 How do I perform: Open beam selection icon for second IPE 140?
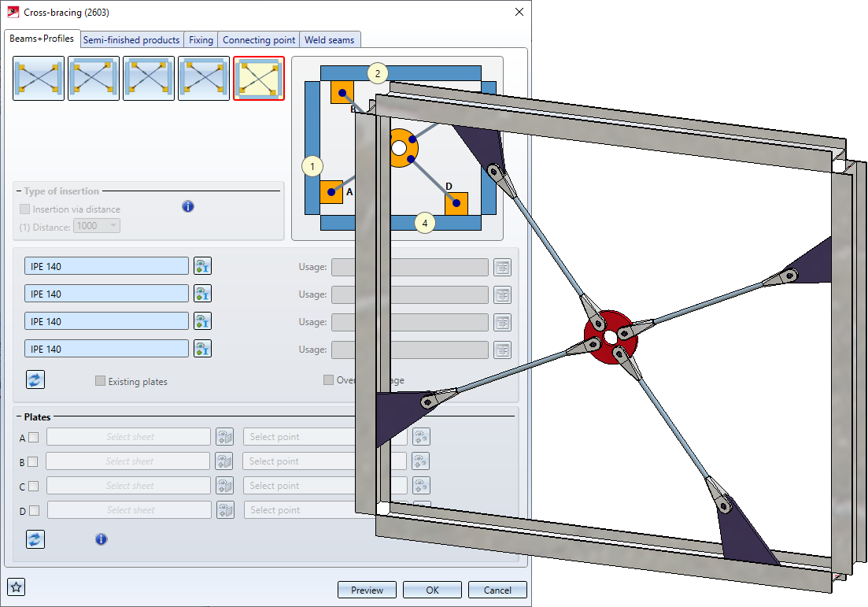pyautogui.click(x=202, y=294)
